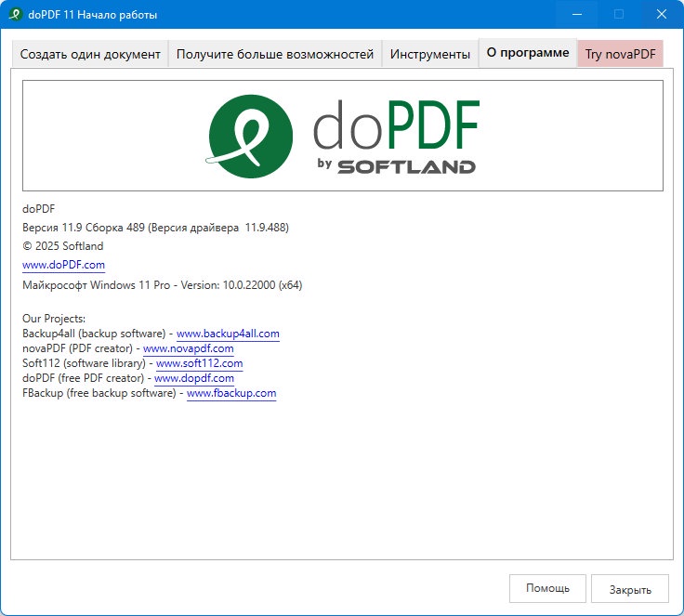Open the Try novaPDF tab
Image resolution: width=684 pixels, height=616 pixels.
[620, 54]
